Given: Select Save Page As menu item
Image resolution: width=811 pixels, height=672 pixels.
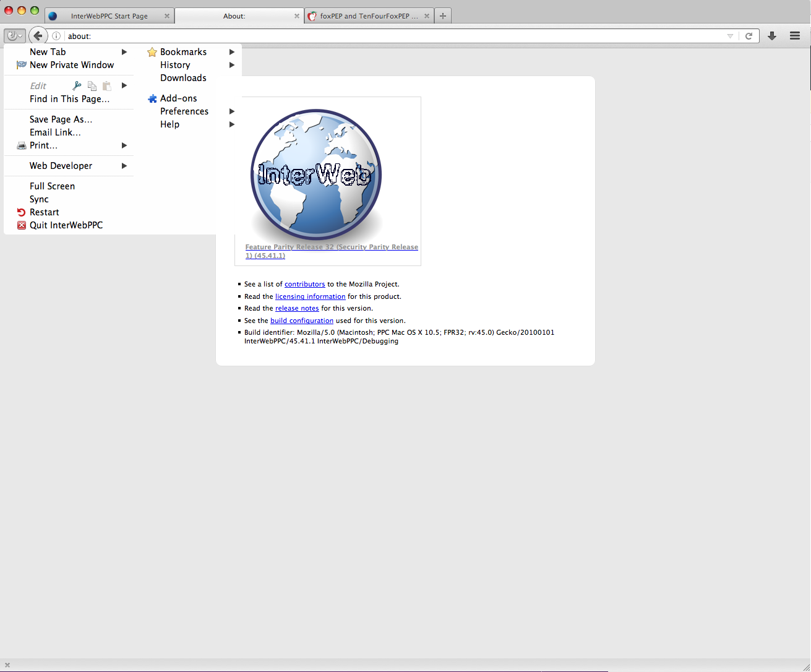Looking at the screenshot, I should 69,119.
